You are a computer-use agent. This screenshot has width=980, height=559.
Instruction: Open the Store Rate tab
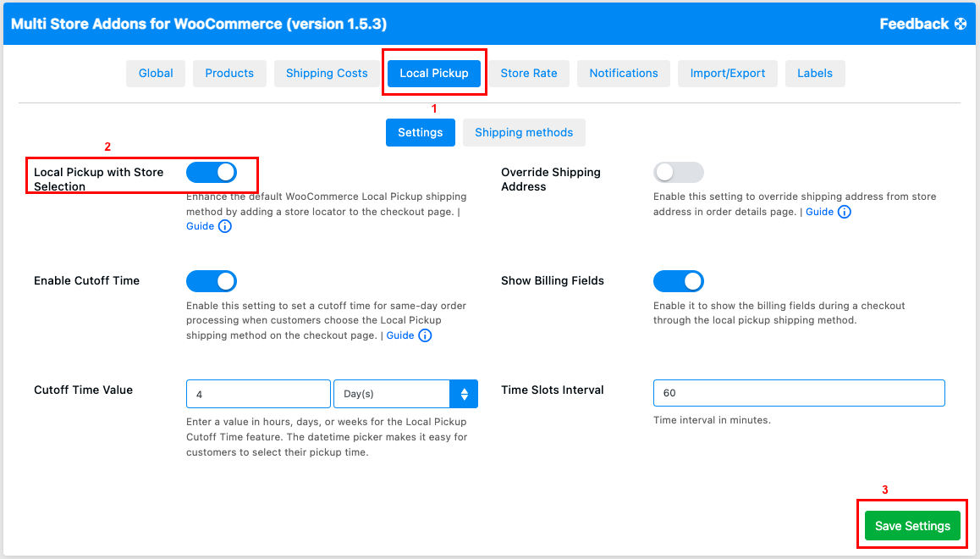[529, 73]
